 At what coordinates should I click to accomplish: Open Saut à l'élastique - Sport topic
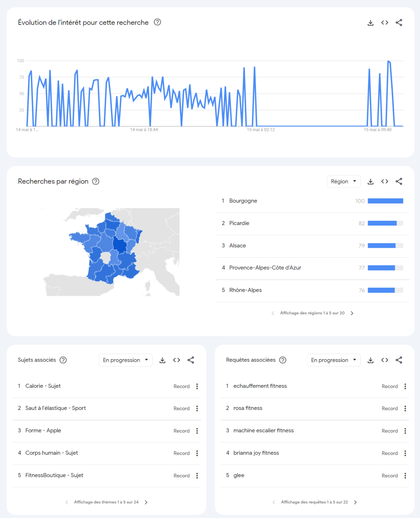tap(56, 408)
